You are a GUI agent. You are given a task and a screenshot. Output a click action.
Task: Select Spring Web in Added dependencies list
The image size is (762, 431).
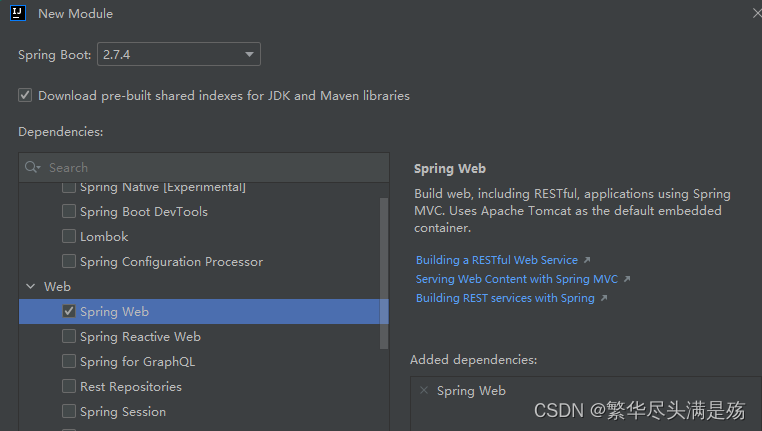471,391
